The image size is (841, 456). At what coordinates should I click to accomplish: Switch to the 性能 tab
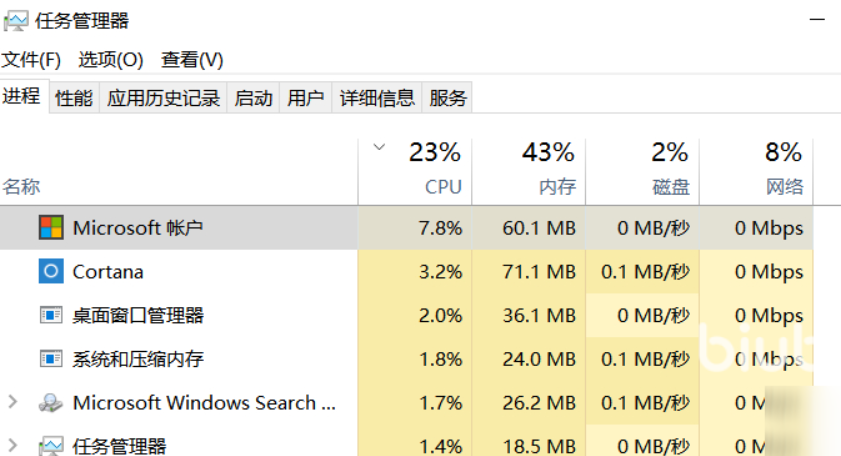tap(74, 98)
